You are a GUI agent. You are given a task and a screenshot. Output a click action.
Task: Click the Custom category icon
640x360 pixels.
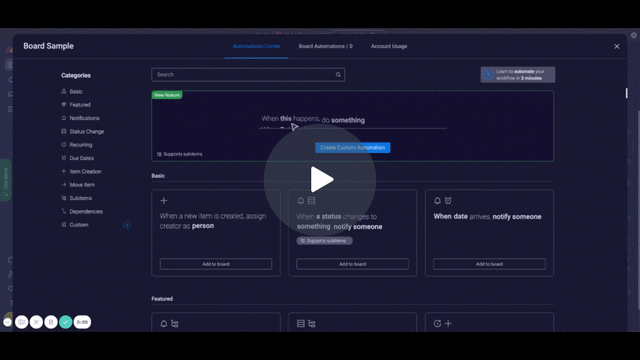(x=64, y=224)
